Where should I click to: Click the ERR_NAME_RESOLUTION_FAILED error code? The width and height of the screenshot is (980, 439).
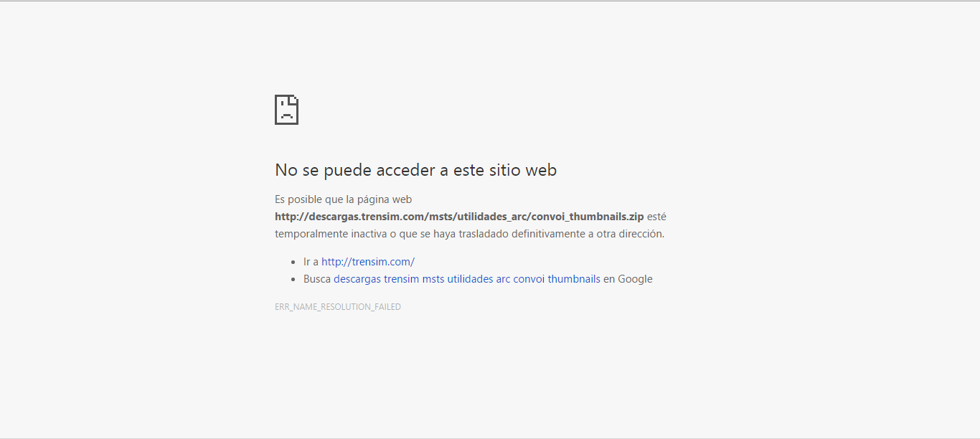point(337,307)
